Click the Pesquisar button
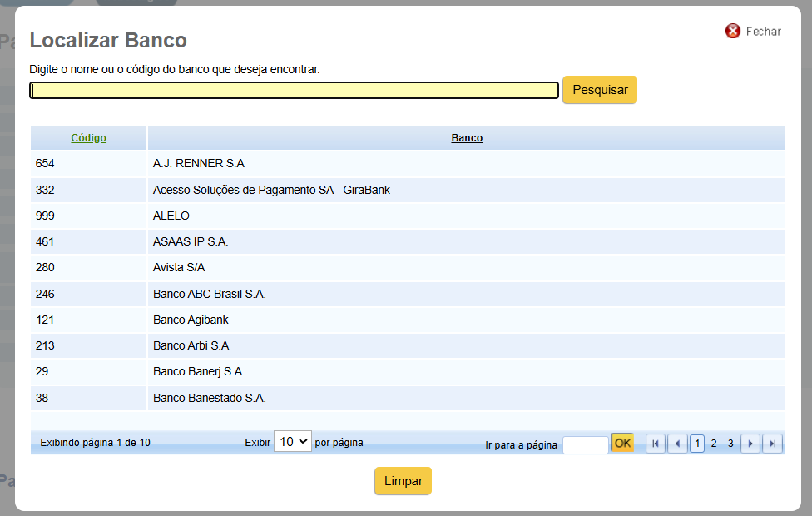Viewport: 812px width, 516px height. tap(600, 90)
